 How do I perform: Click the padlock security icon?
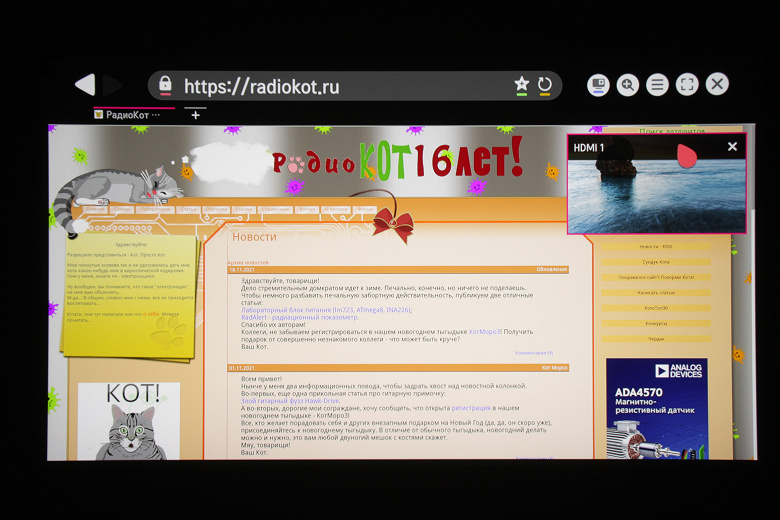[x=165, y=85]
